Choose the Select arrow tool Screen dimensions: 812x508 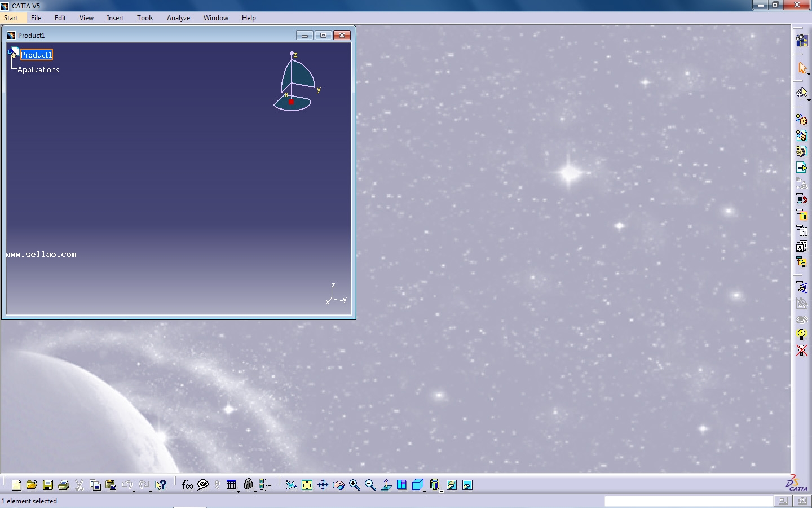click(x=802, y=68)
